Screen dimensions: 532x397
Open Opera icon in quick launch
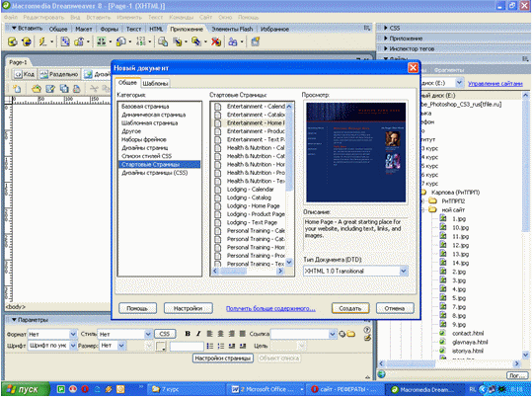click(x=85, y=389)
